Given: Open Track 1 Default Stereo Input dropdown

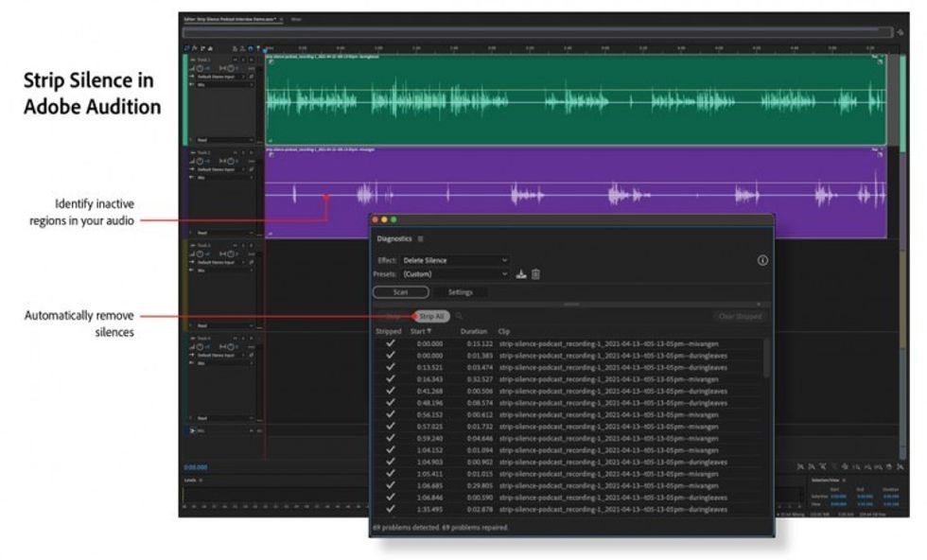Looking at the screenshot, I should pyautogui.click(x=221, y=77).
